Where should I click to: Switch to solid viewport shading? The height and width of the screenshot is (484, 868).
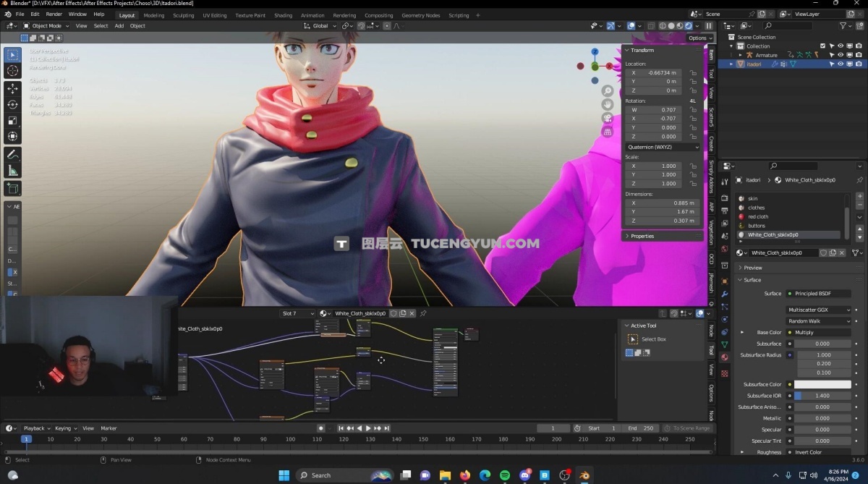[671, 26]
